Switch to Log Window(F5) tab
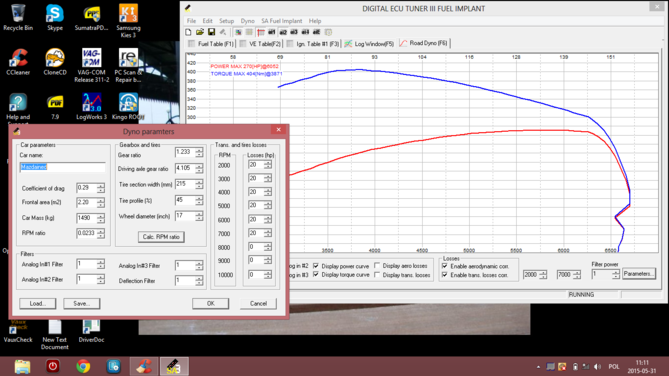Viewport: 669px width, 376px height. (369, 44)
